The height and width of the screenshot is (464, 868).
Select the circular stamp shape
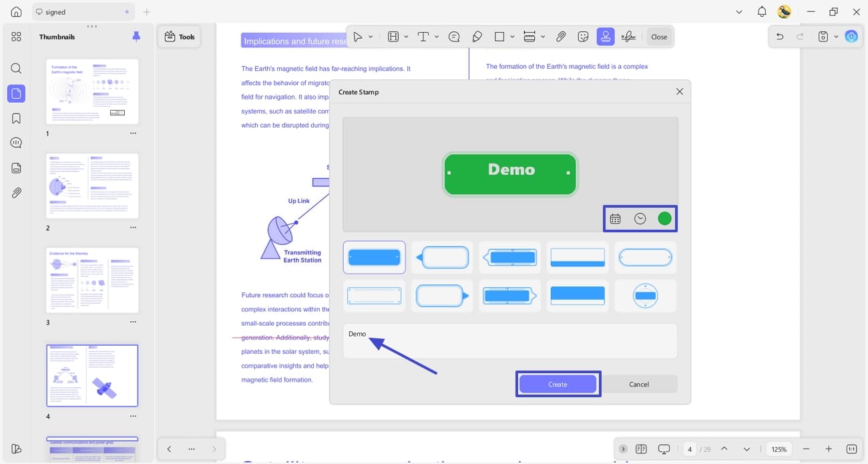(x=645, y=296)
